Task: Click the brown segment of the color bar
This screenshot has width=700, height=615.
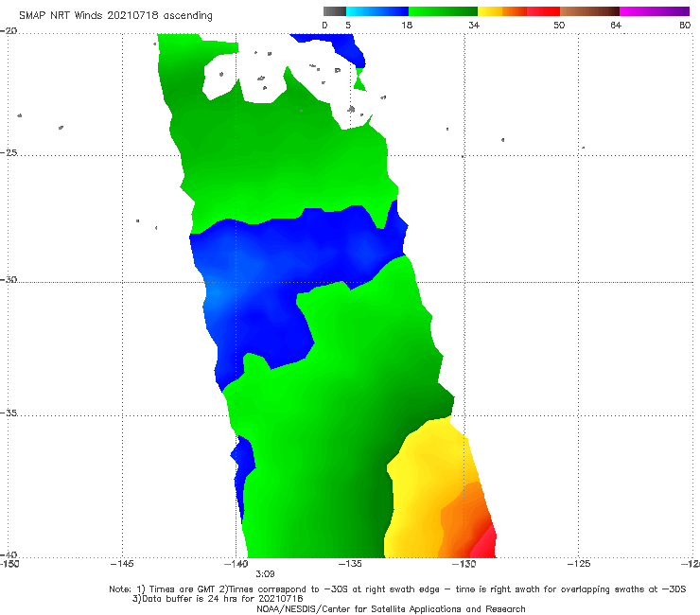Action: tap(589, 11)
